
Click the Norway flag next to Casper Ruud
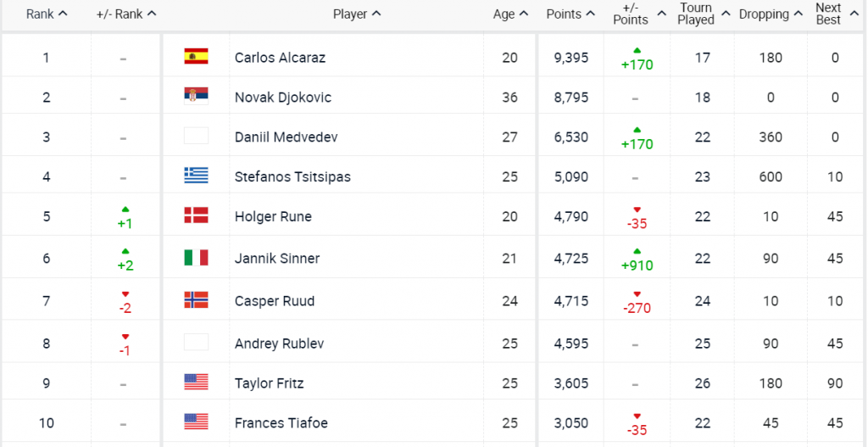(196, 299)
